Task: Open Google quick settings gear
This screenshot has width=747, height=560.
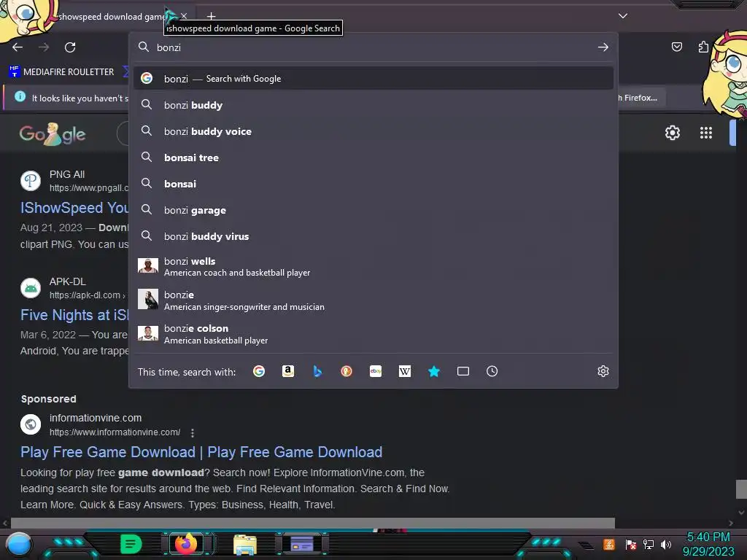Action: 672,133
